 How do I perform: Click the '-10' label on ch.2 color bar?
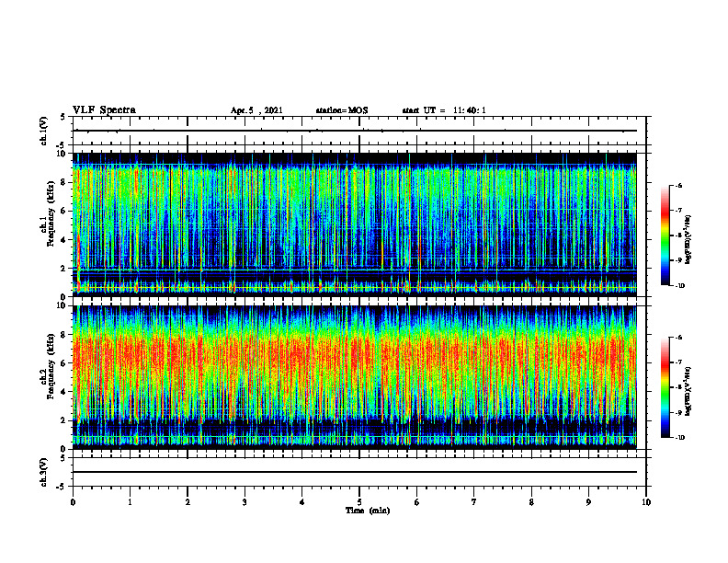[679, 437]
